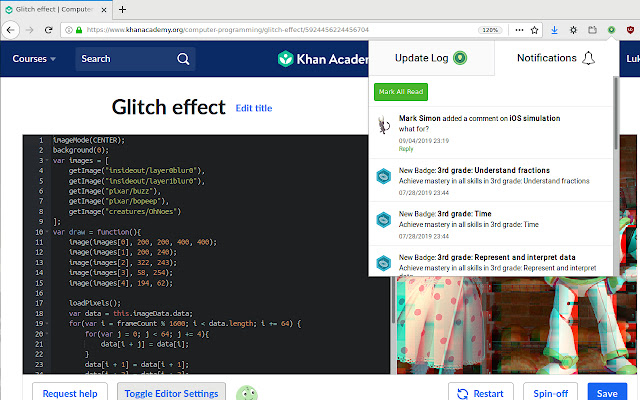Click the 120% zoom level indicator

[490, 30]
